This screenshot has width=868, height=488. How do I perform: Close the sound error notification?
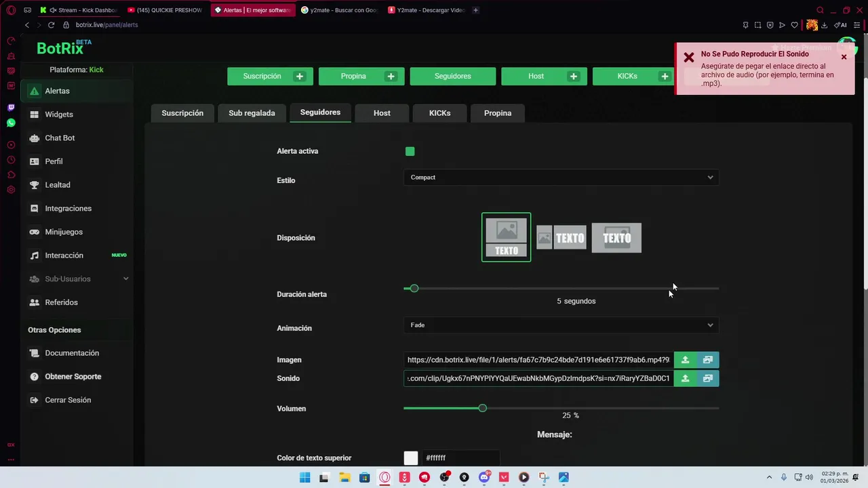click(x=844, y=57)
